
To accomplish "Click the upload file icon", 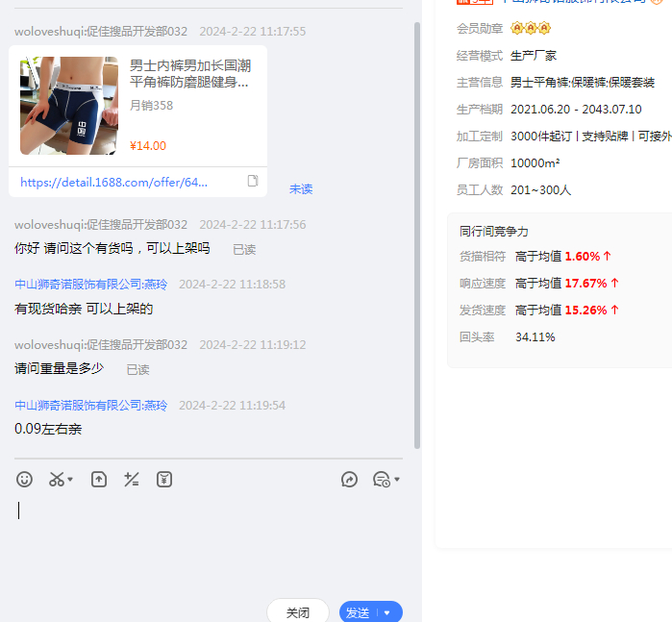I will point(99,479).
